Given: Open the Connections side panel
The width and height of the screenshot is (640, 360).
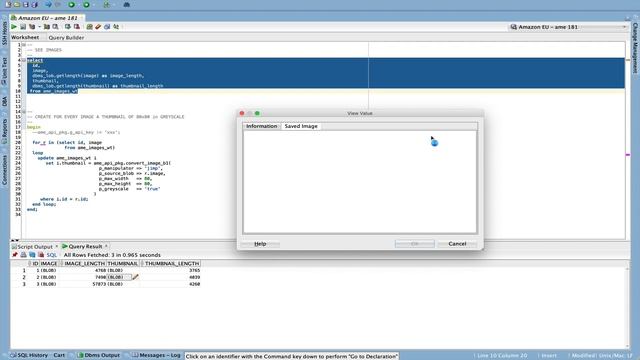Looking at the screenshot, I should [x=4, y=169].
